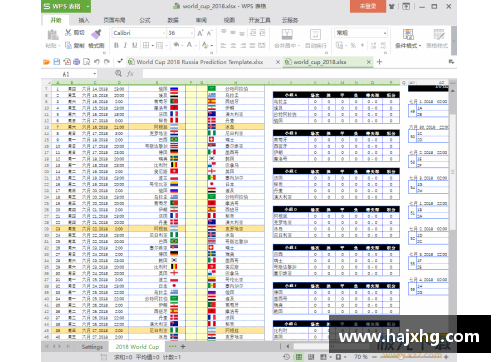This screenshot has width=500, height=362.
Task: Add a new sheet with plus button
Action: tap(183, 347)
